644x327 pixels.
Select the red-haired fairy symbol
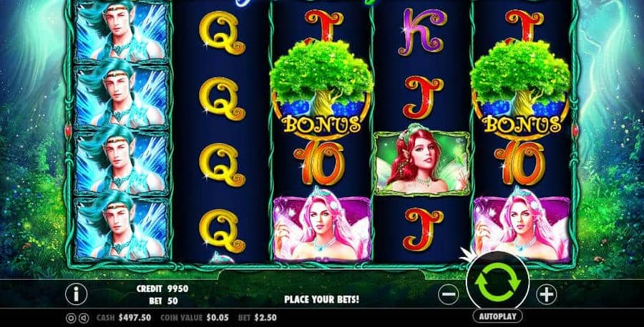tap(421, 164)
